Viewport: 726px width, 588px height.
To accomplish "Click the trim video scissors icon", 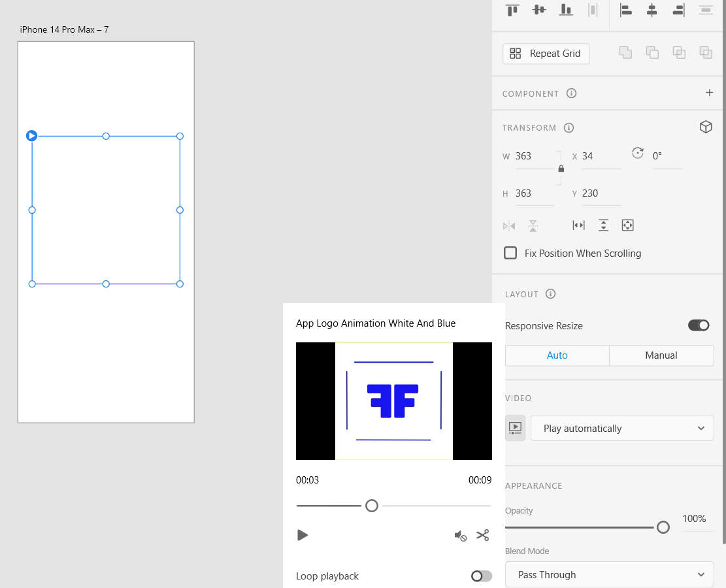I will coord(482,535).
